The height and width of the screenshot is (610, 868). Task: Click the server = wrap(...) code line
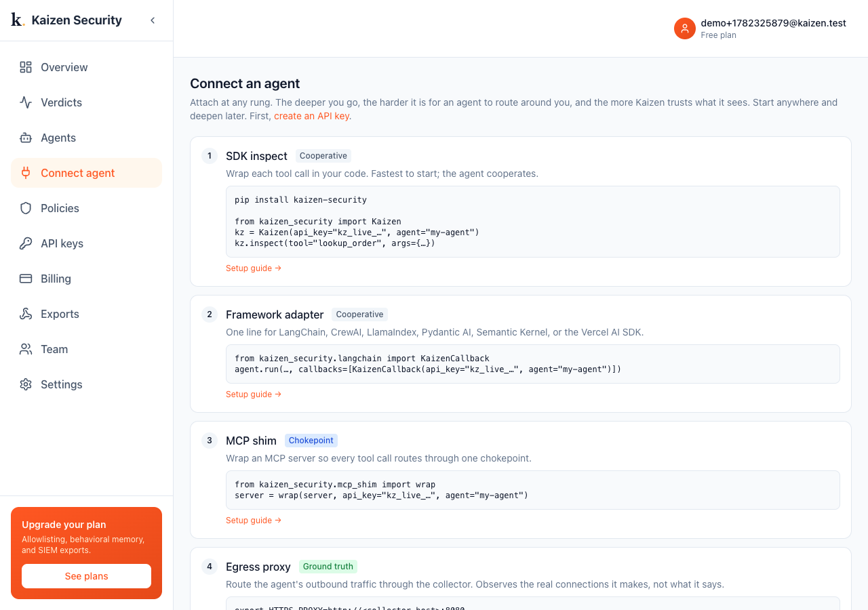click(x=381, y=495)
